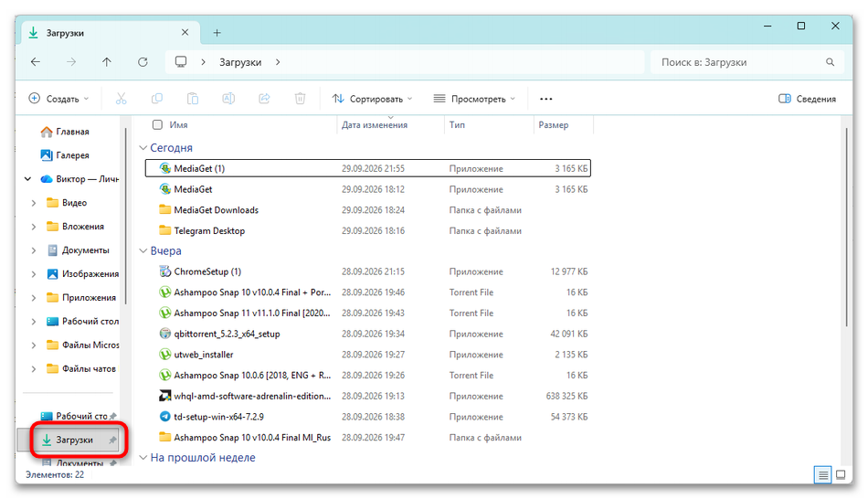Viewport: 868px width, 499px height.
Task: Switch to details list view icon
Action: point(822,474)
